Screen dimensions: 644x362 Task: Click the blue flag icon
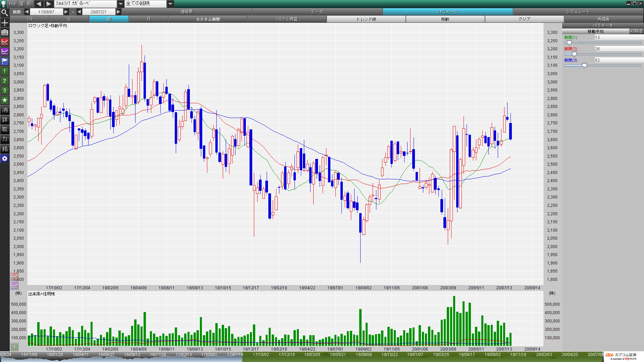pyautogui.click(x=5, y=61)
